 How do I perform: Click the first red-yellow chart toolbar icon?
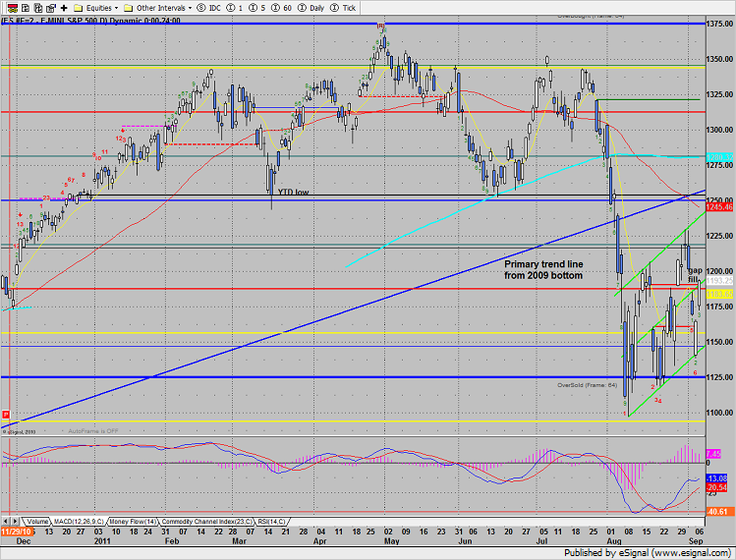(x=13, y=8)
